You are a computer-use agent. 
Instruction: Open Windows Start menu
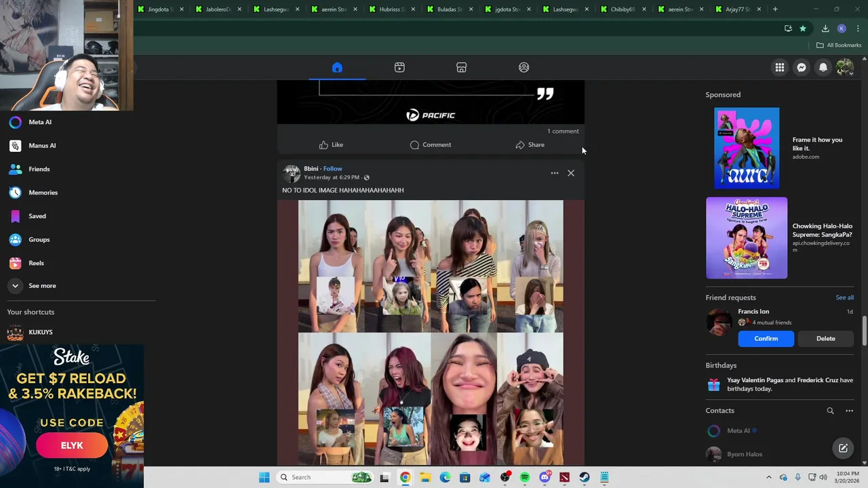point(264,477)
